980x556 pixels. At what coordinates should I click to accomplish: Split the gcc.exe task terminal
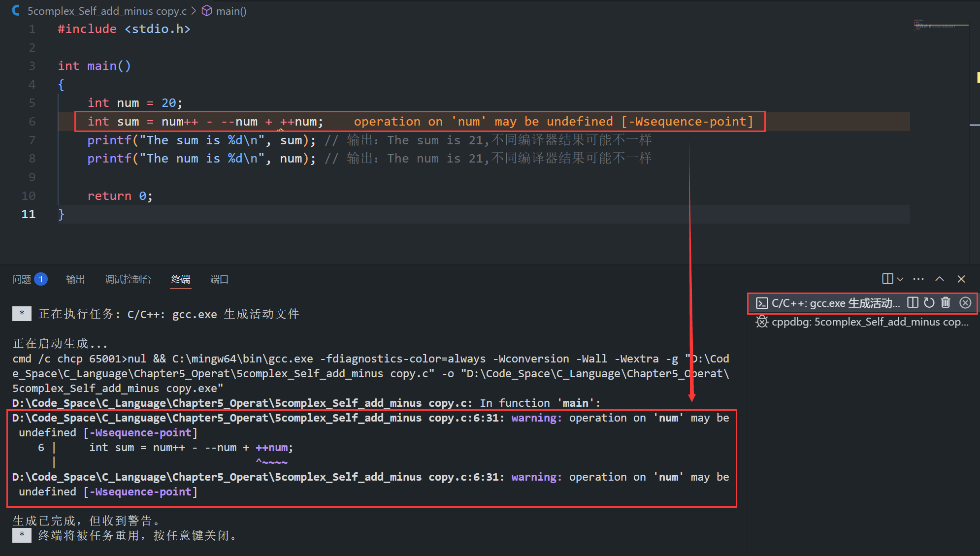click(x=913, y=302)
